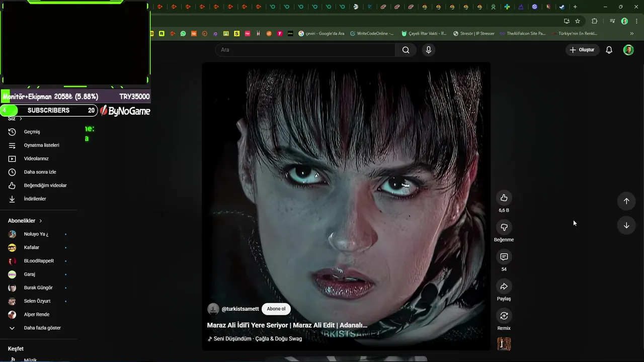Go to previous short with up arrow

click(x=626, y=201)
